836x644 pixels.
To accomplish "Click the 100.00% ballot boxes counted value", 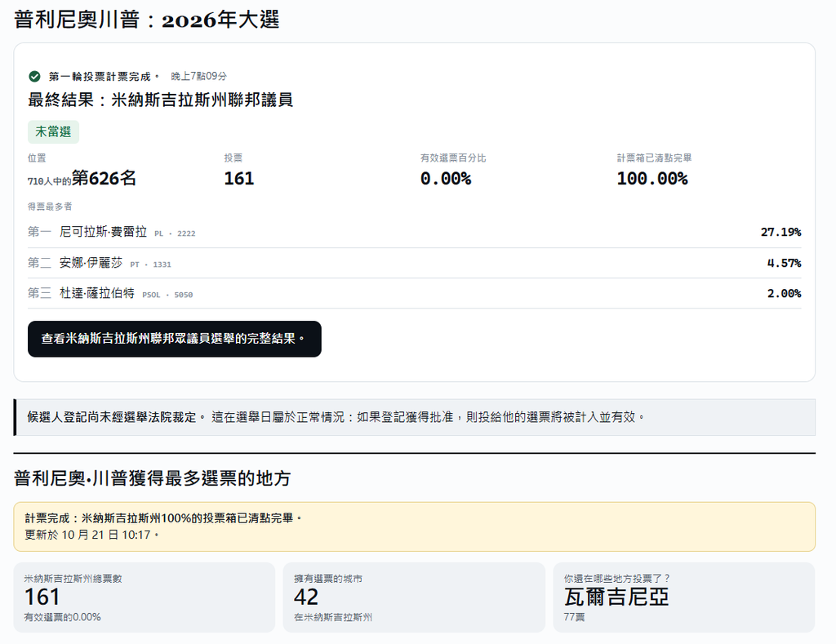I will click(652, 179).
